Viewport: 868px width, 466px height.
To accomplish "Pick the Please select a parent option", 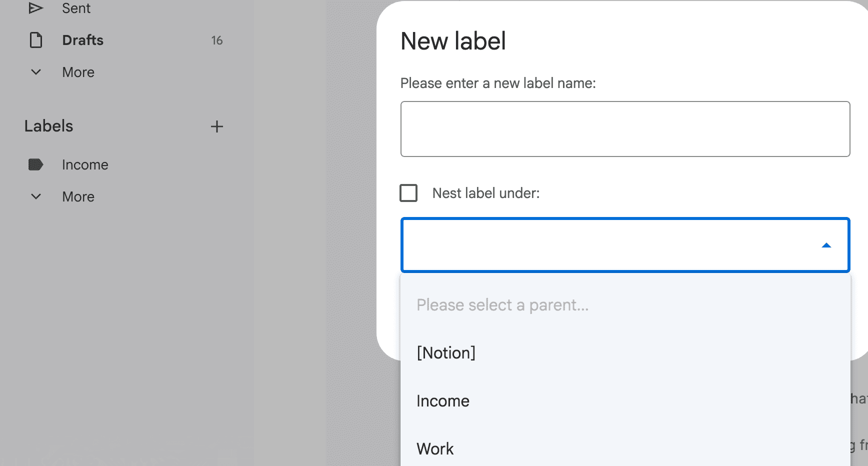I will [502, 304].
